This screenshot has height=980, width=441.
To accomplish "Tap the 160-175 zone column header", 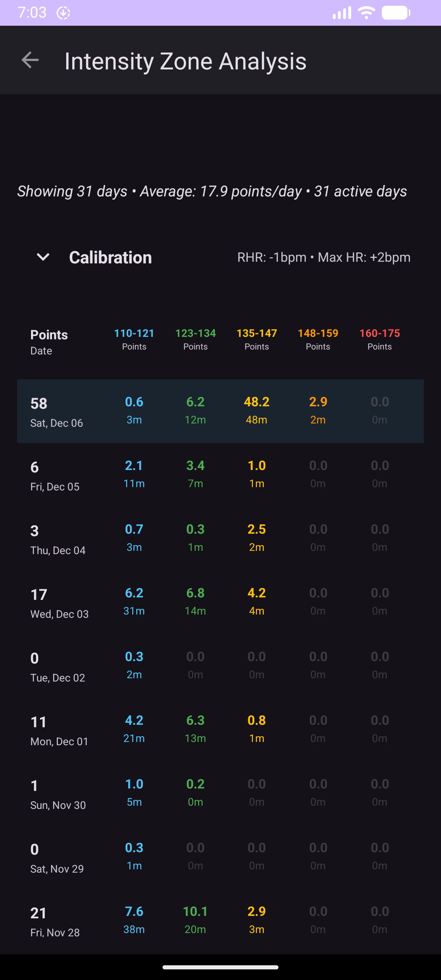I will (379, 339).
